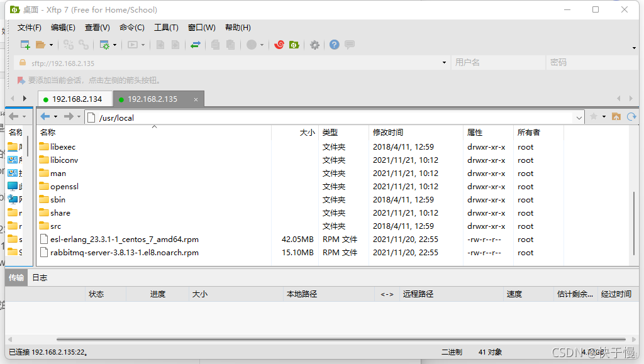Sort by 属性 column header

(x=488, y=132)
